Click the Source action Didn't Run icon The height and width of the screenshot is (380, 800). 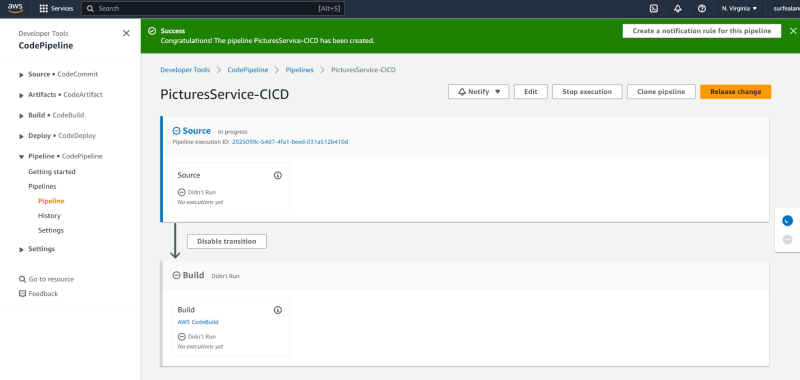coord(181,192)
